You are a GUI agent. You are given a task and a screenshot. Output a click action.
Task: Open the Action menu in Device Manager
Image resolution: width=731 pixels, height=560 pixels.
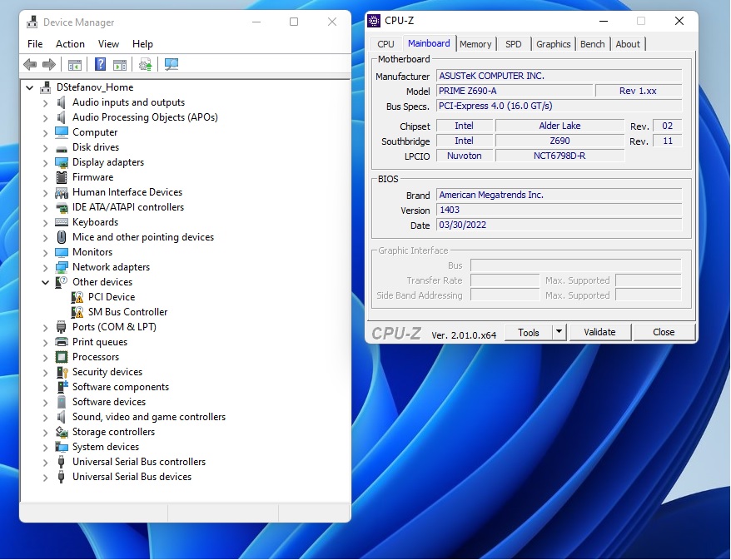(71, 44)
